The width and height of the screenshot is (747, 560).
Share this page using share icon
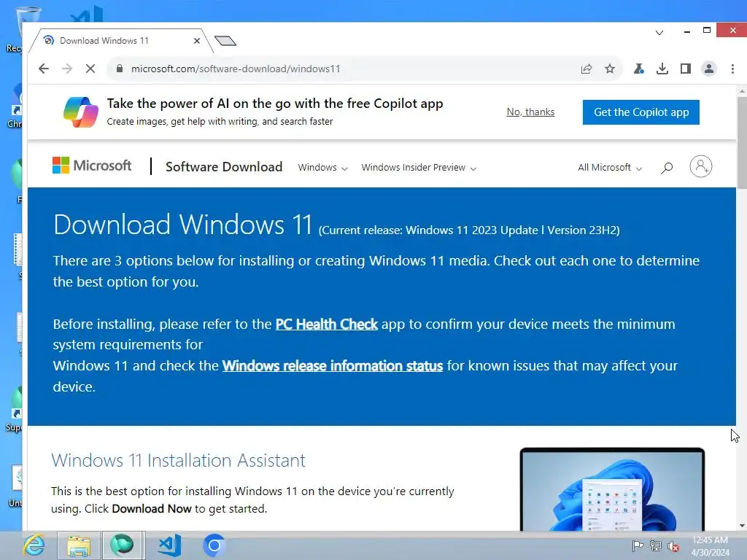[587, 69]
